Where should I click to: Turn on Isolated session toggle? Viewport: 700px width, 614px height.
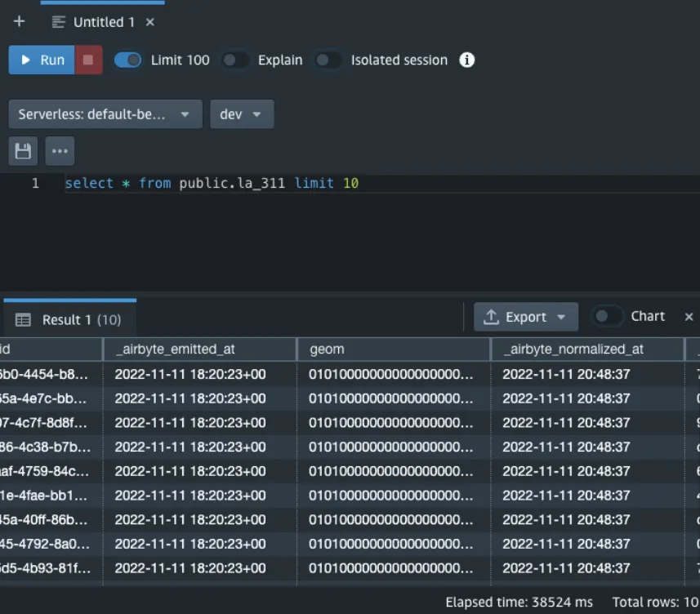[x=328, y=60]
